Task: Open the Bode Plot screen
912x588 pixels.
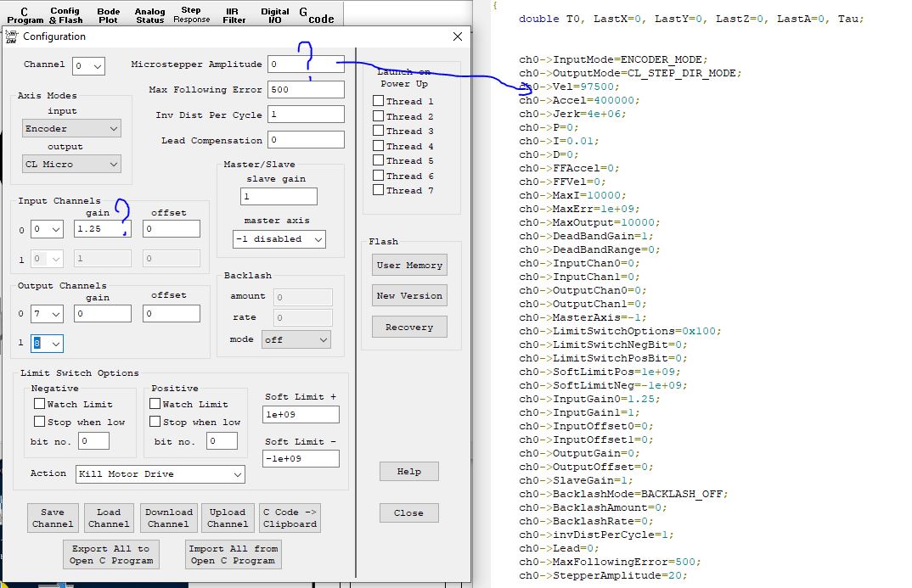Action: coord(108,14)
